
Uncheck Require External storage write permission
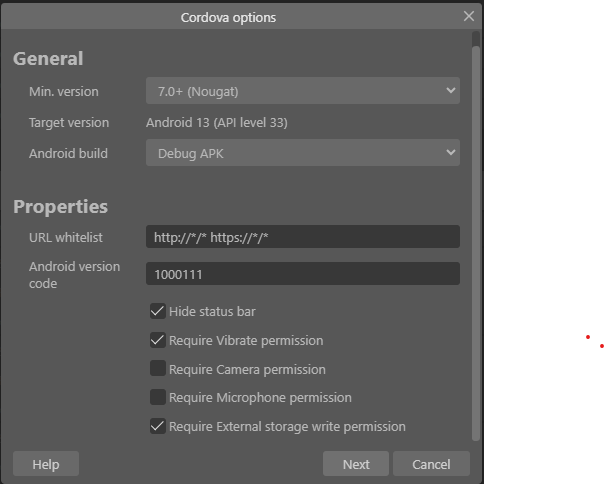(158, 426)
